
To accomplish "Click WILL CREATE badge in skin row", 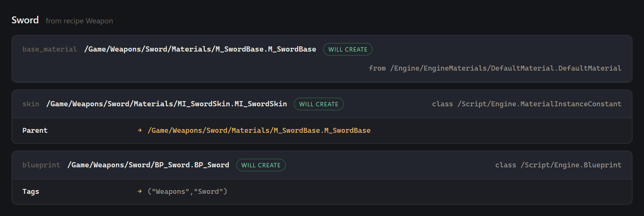I will click(319, 104).
